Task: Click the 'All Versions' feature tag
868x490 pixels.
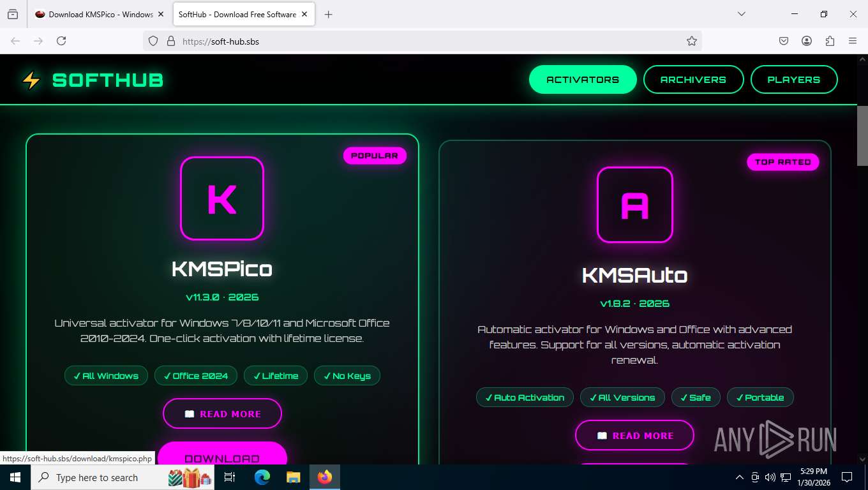Action: 622,397
